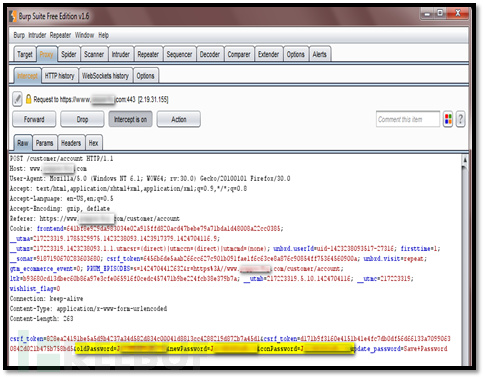
Task: Click the POST /customer/account HTTP/1.1 line
Action: click(x=61, y=159)
